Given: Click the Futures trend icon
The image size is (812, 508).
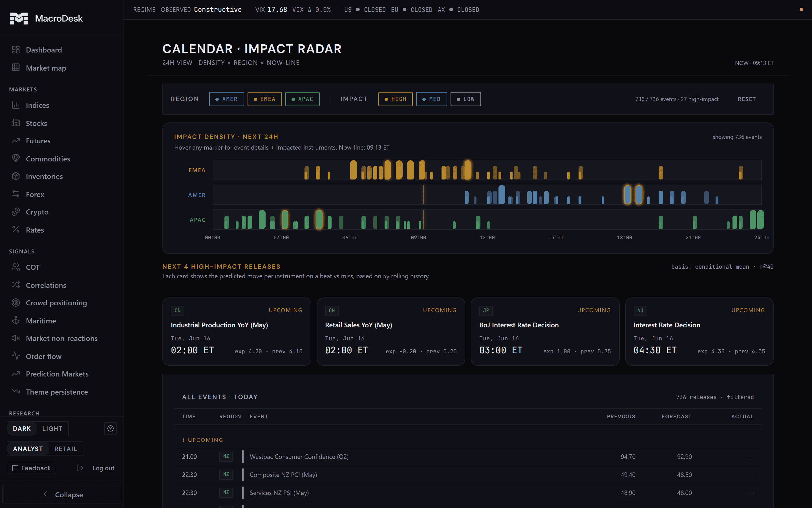Looking at the screenshot, I should 16,141.
